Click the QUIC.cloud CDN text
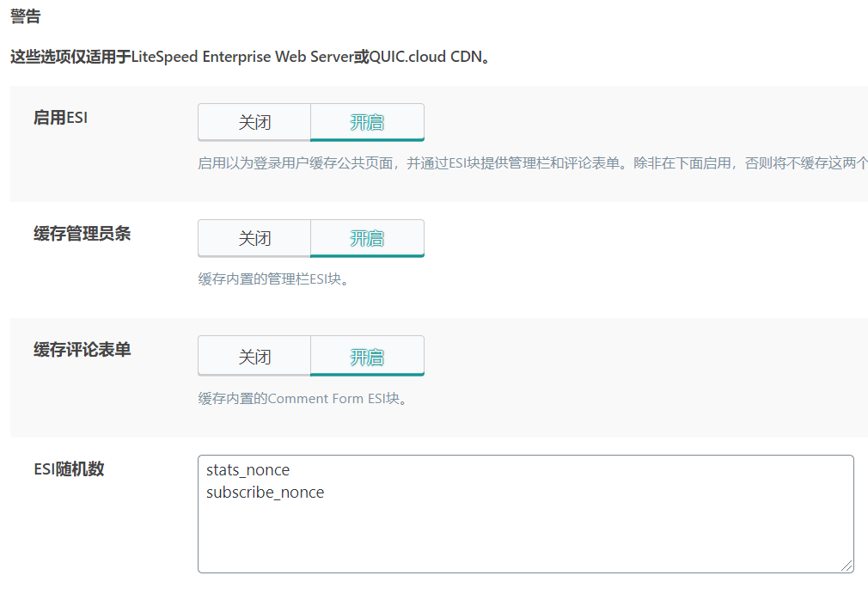 click(425, 57)
